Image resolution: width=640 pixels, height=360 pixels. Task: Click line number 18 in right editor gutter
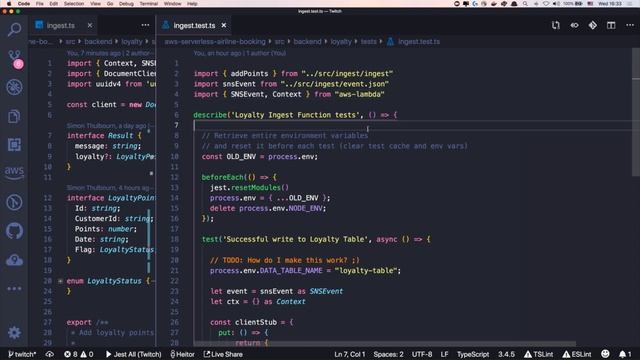(x=175, y=239)
